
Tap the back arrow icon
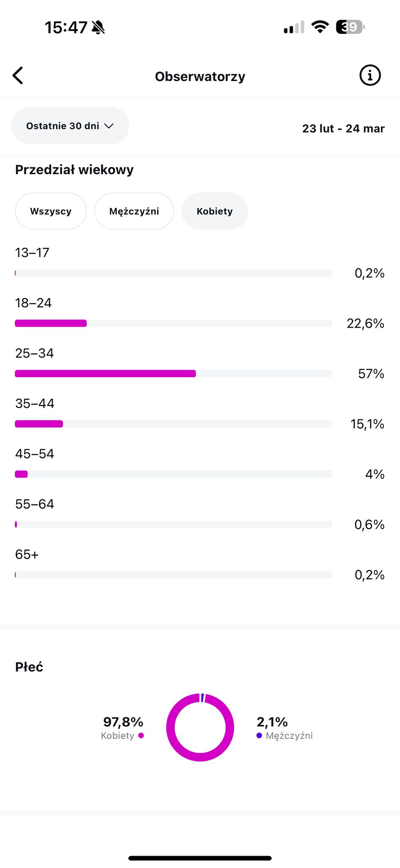[x=18, y=75]
